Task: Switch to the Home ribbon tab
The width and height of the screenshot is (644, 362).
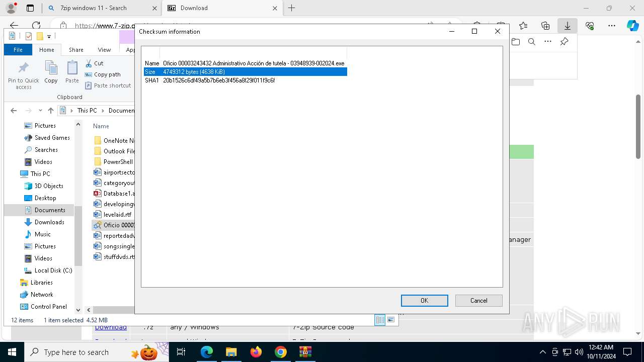Action: tap(47, 50)
